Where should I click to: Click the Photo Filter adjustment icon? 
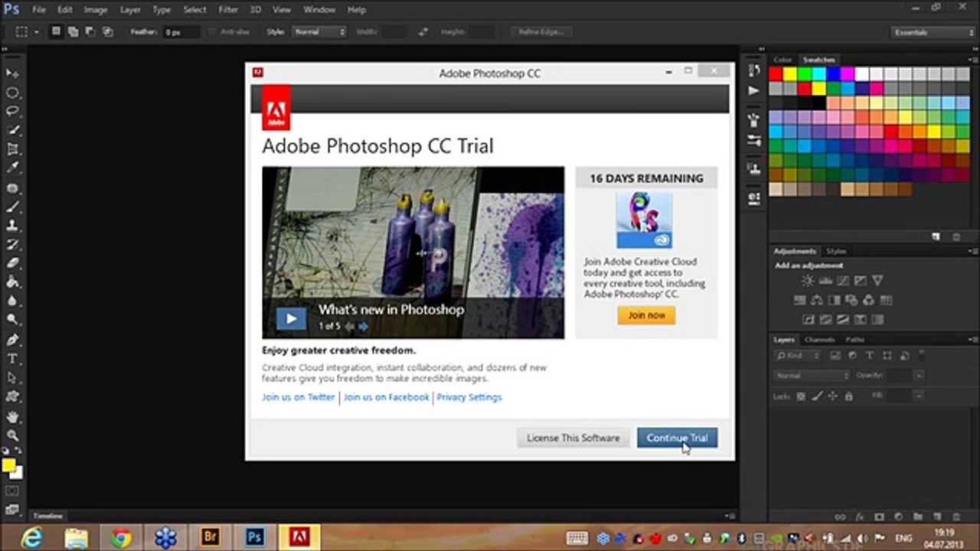[851, 300]
